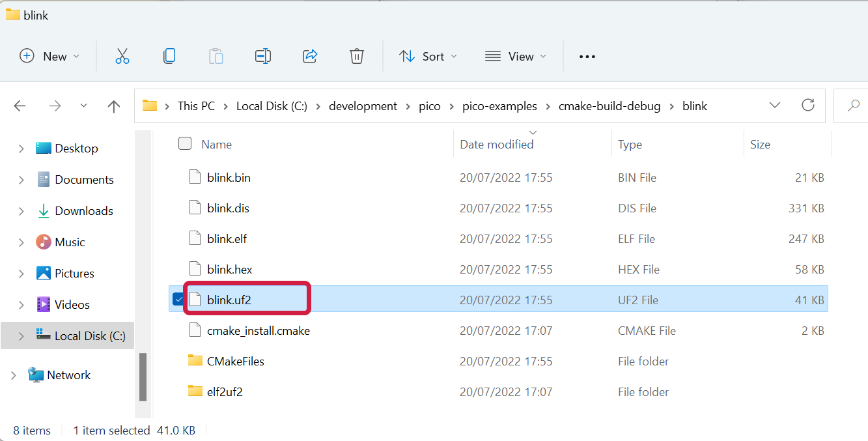Expand the Desktop tree node

coord(21,149)
